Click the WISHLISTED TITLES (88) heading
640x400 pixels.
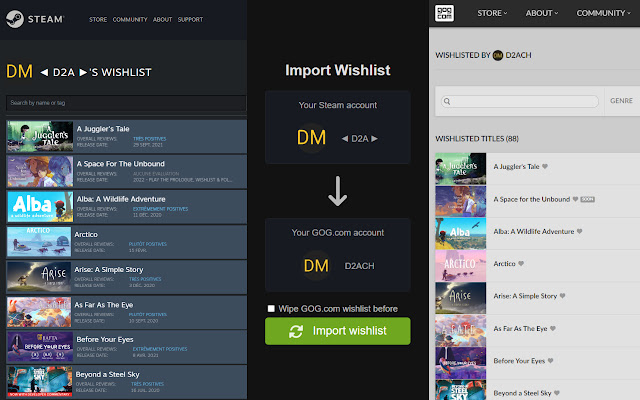pos(477,139)
